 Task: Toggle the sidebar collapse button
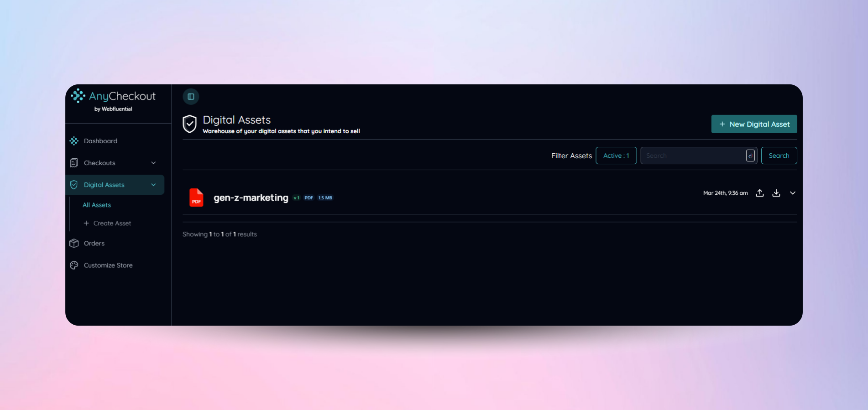coord(191,97)
